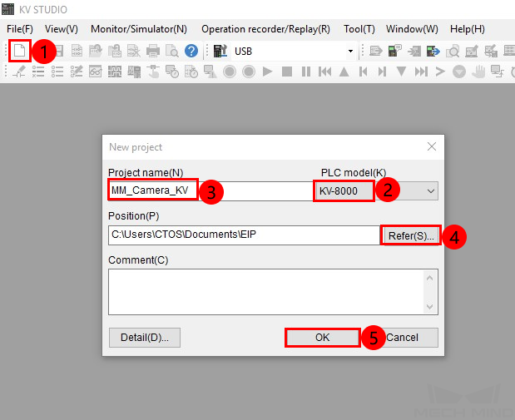This screenshot has height=420, width=515.
Task: Click the PLC with speech bubble icon
Action: (395, 51)
